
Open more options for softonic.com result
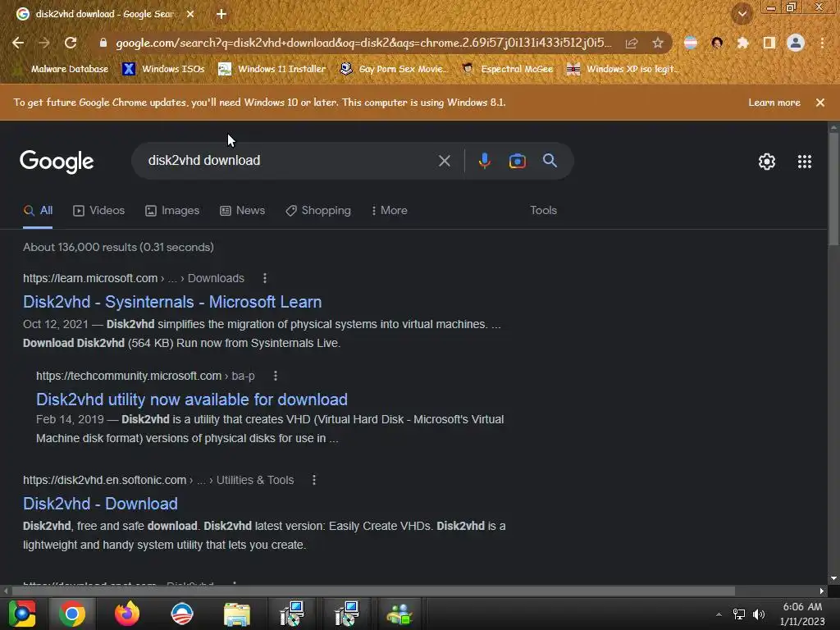(314, 480)
